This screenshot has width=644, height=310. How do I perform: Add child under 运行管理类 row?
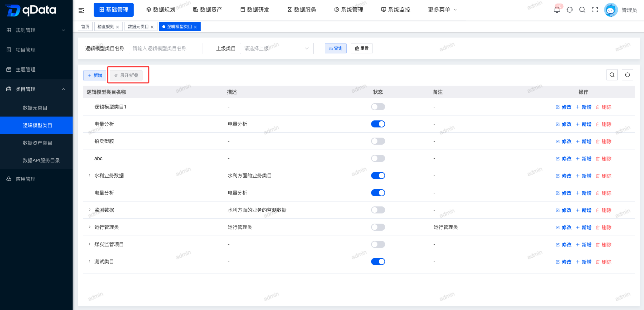coord(584,227)
